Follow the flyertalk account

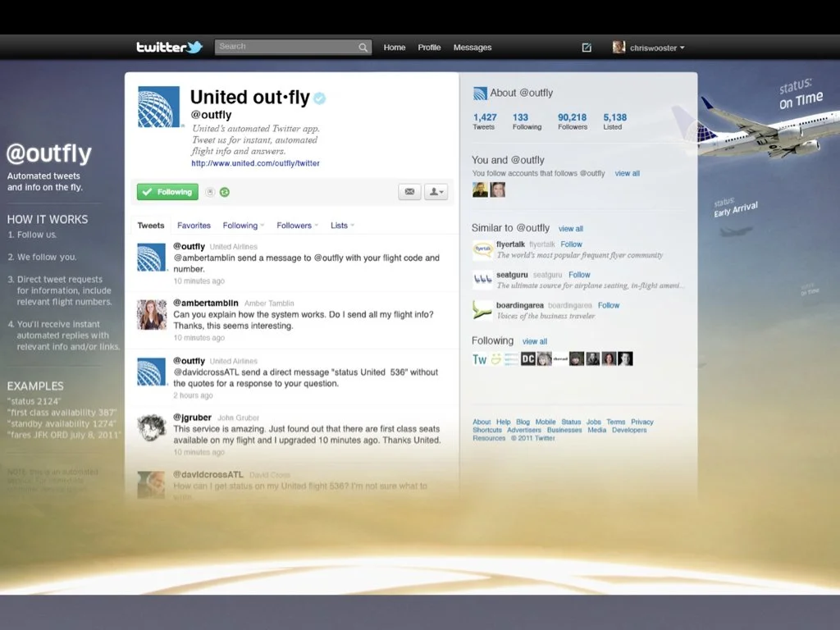571,244
